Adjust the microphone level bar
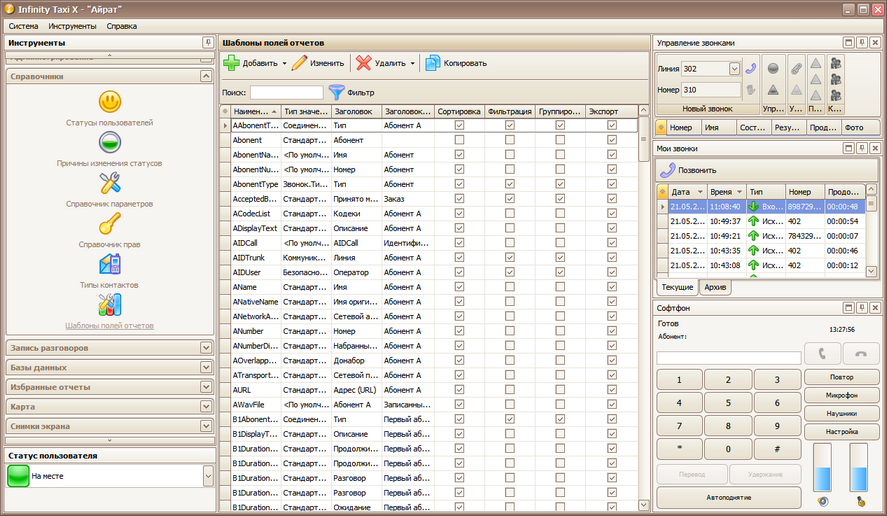Image resolution: width=887 pixels, height=516 pixels. pyautogui.click(x=859, y=467)
